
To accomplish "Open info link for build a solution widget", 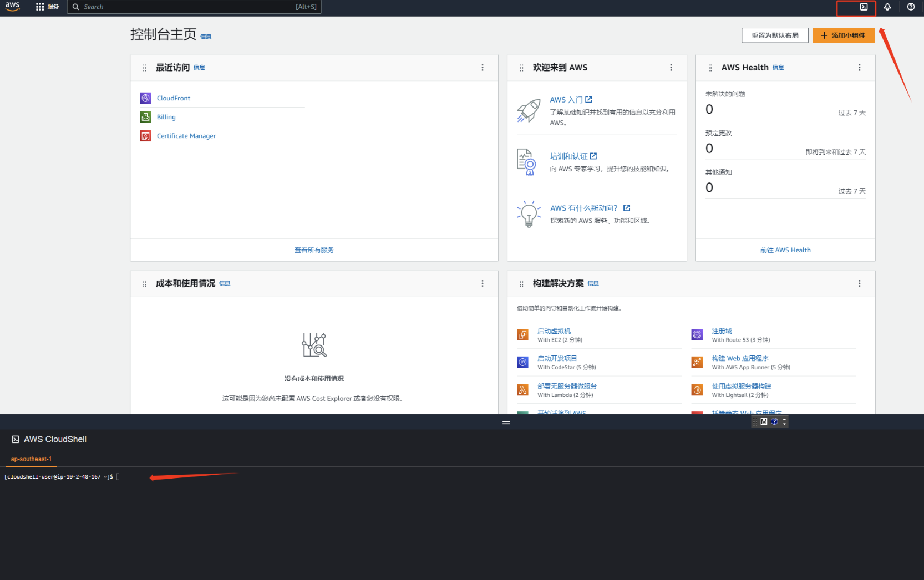I will click(x=593, y=283).
